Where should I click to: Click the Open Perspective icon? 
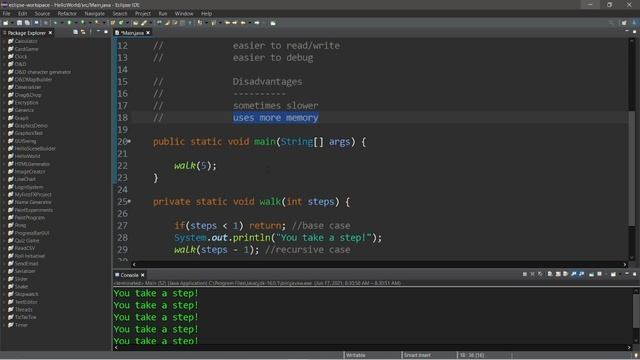[624, 23]
